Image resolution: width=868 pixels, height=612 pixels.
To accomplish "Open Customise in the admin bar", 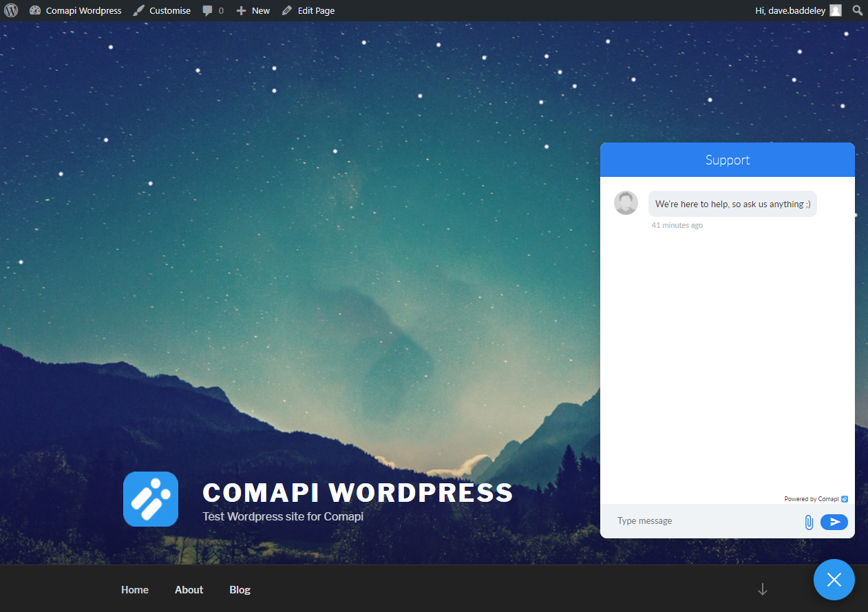I will pyautogui.click(x=162, y=10).
